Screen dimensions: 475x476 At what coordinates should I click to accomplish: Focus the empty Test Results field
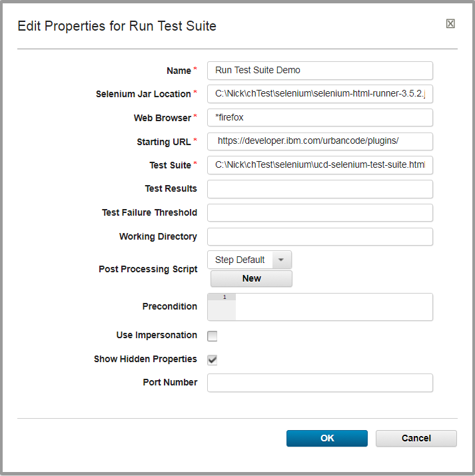click(x=320, y=189)
